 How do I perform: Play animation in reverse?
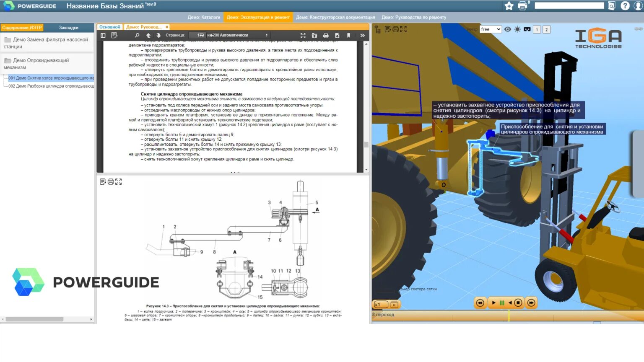pos(510,303)
